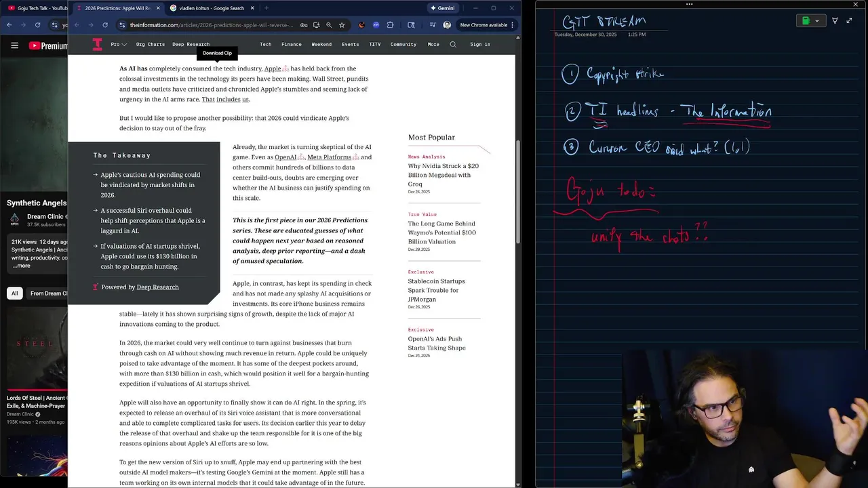Click the Gemini button in Chrome title bar
Screen dimensions: 868x488
442,8
